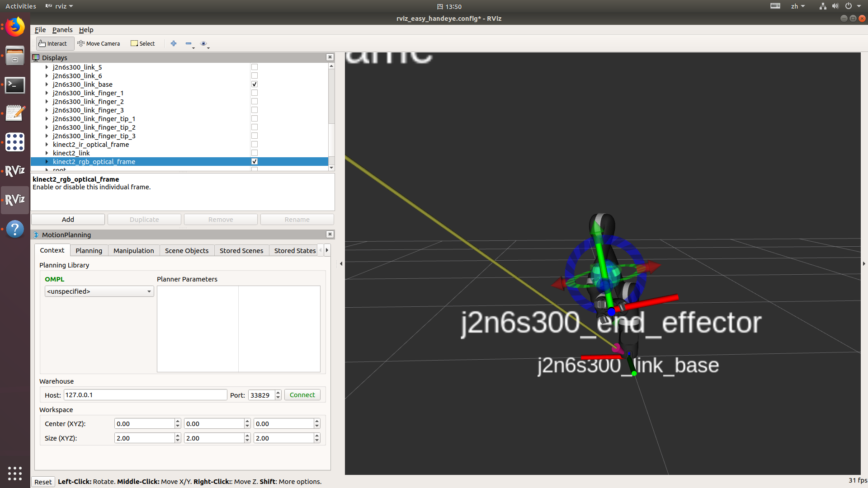Uncheck kinect2_rgb_optical_frame visibility
868x488 pixels.
pyautogui.click(x=254, y=161)
